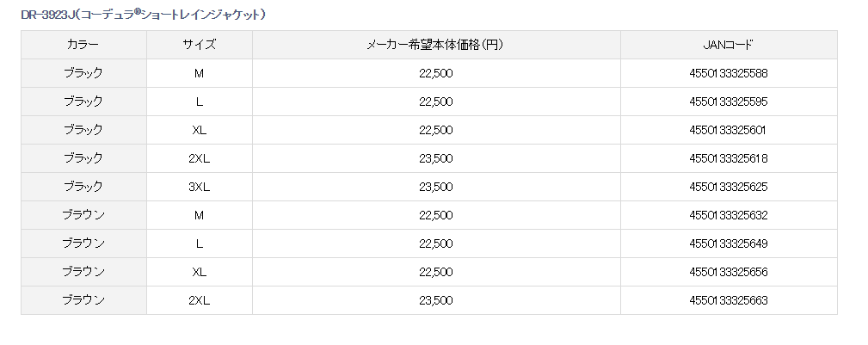Screen dimensions: 868x345
Task: Select the 2XL size cell in the ブラウン row
Action: [x=199, y=300]
